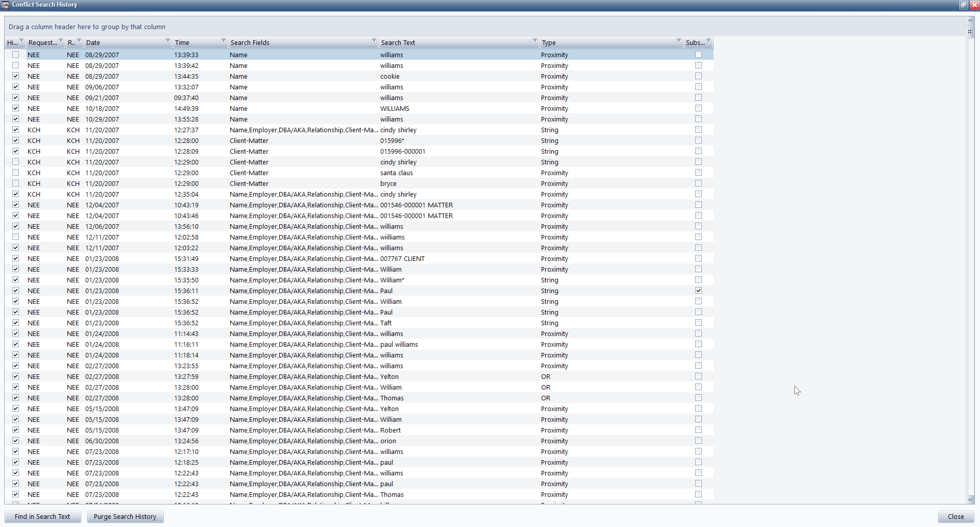This screenshot has height=527, width=980.
Task: Select search text '015996-000001'
Action: [x=403, y=151]
